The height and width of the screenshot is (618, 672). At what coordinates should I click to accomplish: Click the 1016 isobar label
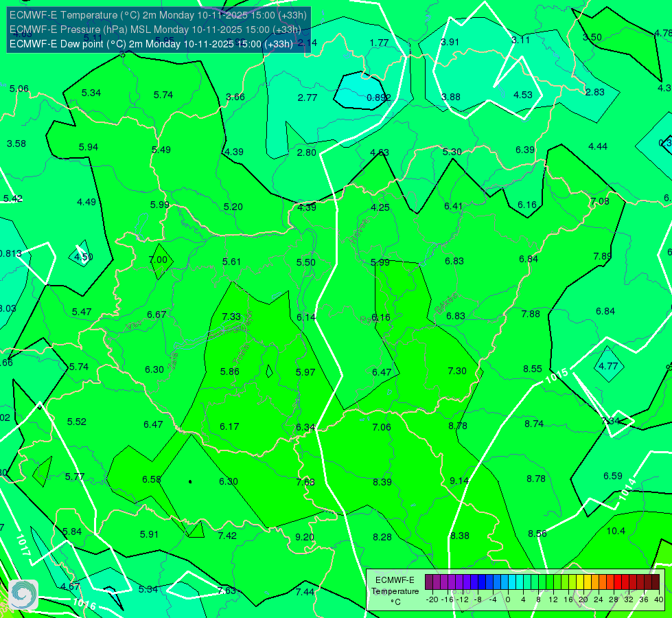pos(84,604)
